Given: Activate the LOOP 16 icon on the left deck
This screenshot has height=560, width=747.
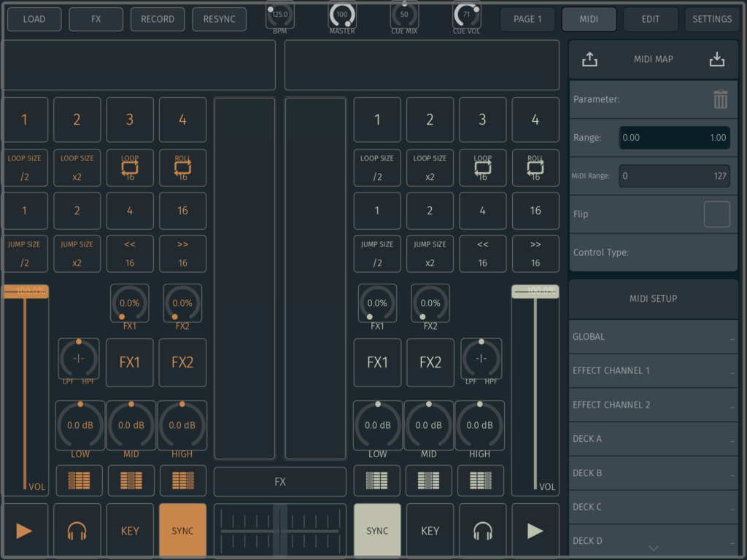Looking at the screenshot, I should point(130,168).
